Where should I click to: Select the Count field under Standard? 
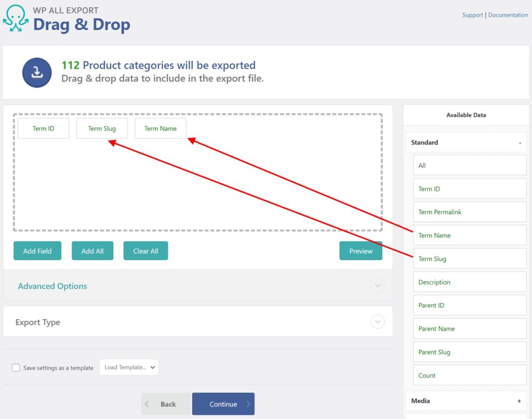click(469, 375)
